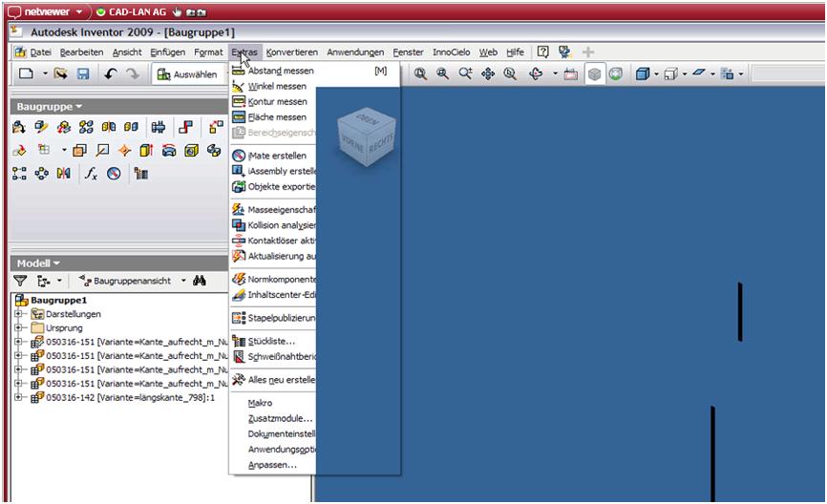This screenshot has height=504, width=827.
Task: Open the InnoCielo menu
Action: click(451, 52)
